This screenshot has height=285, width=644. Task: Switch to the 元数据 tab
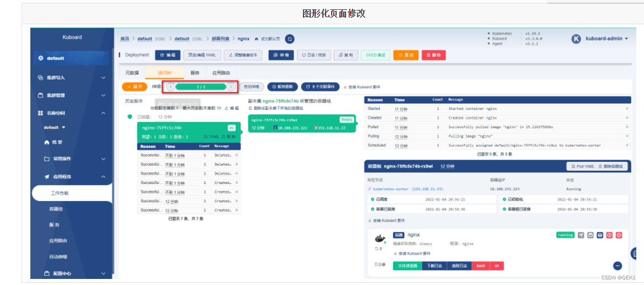(x=132, y=73)
